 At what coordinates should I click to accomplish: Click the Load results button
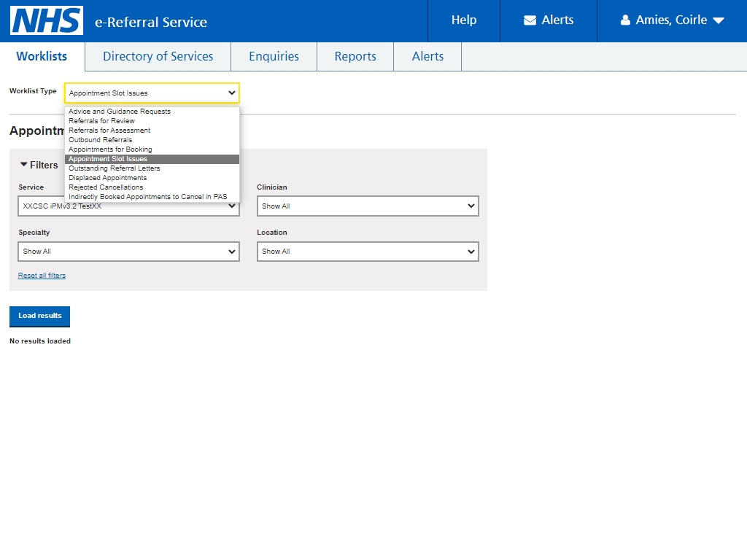(x=39, y=316)
